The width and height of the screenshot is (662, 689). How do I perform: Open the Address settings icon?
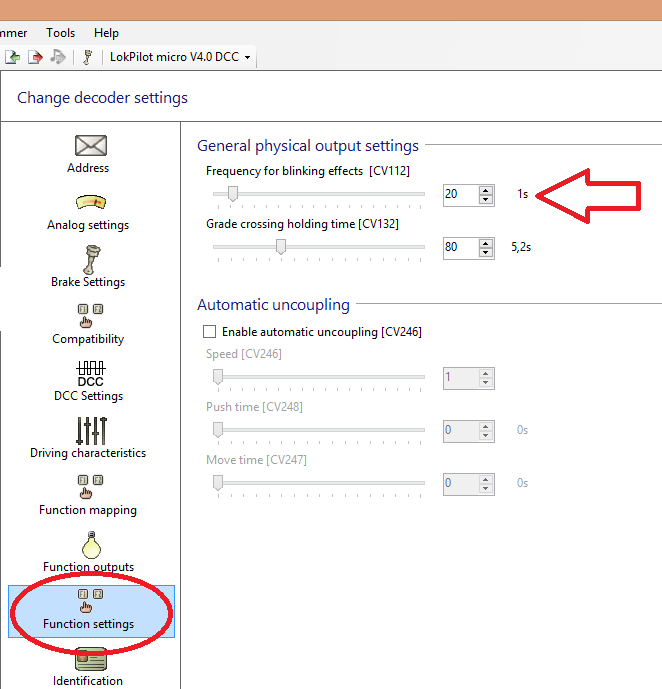90,145
